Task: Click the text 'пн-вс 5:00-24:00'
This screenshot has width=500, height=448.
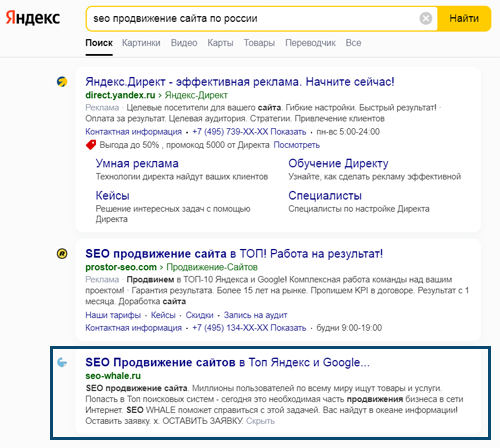Action: click(x=348, y=132)
